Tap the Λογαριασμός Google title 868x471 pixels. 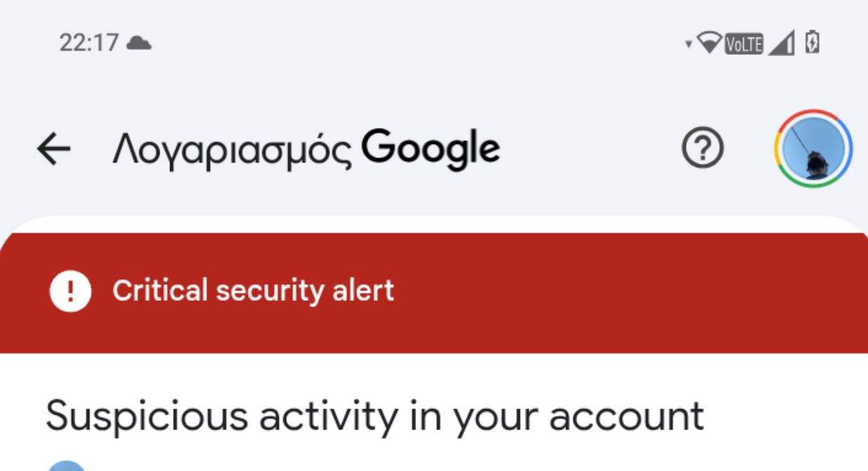(306, 150)
